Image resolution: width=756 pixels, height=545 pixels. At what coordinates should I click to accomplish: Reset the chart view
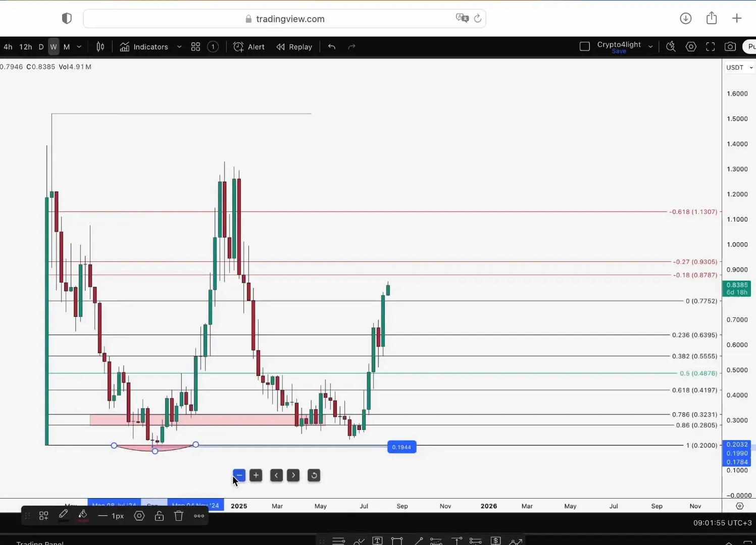coord(314,475)
